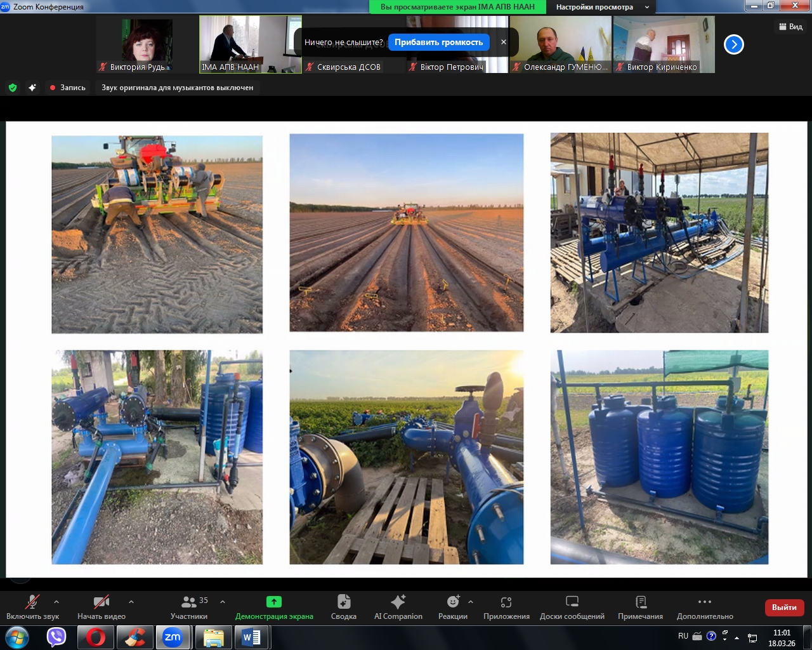812x650 pixels.
Task: Open Настройки просмотра dropdown
Action: pos(601,7)
